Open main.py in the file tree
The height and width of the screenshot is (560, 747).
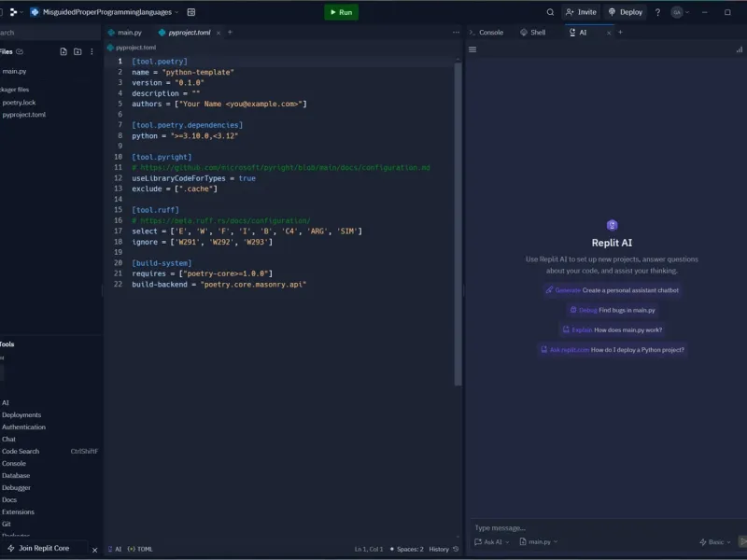coord(14,72)
